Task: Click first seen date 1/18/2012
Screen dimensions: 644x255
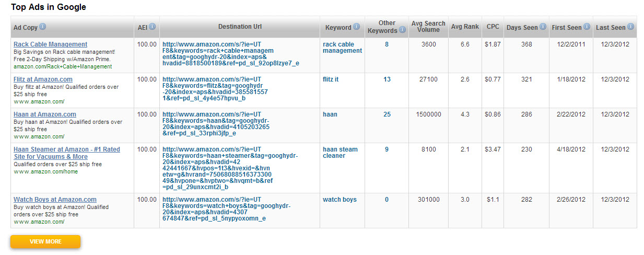Action: [571, 79]
